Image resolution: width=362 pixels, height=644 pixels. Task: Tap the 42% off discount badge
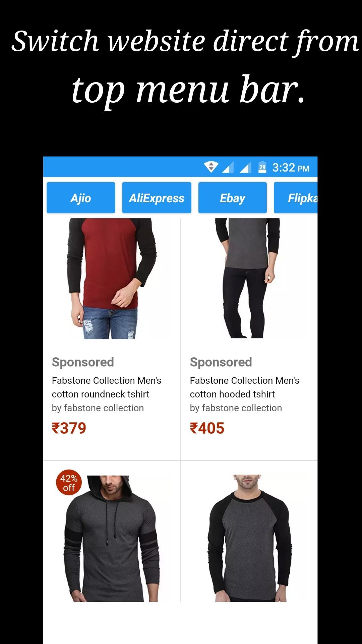click(69, 483)
